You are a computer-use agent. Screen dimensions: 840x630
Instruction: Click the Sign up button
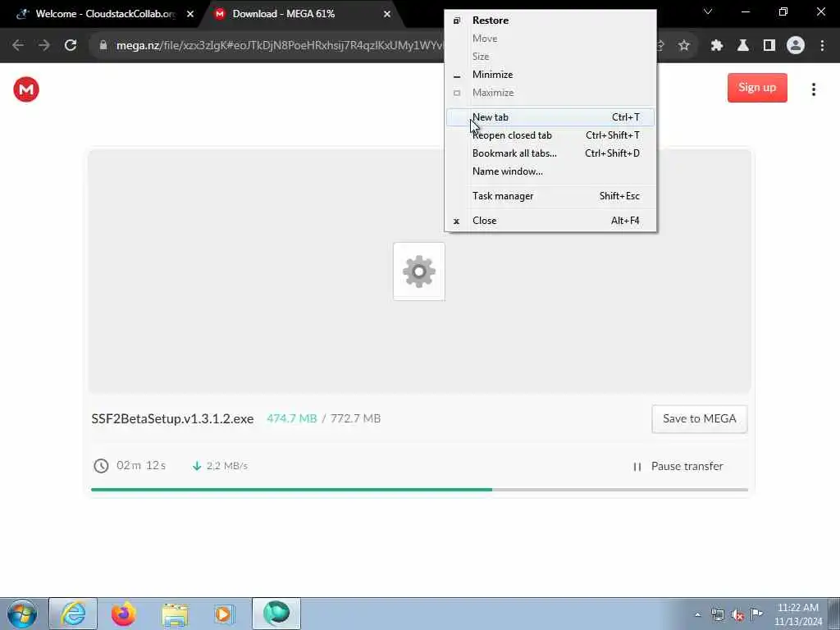(757, 88)
